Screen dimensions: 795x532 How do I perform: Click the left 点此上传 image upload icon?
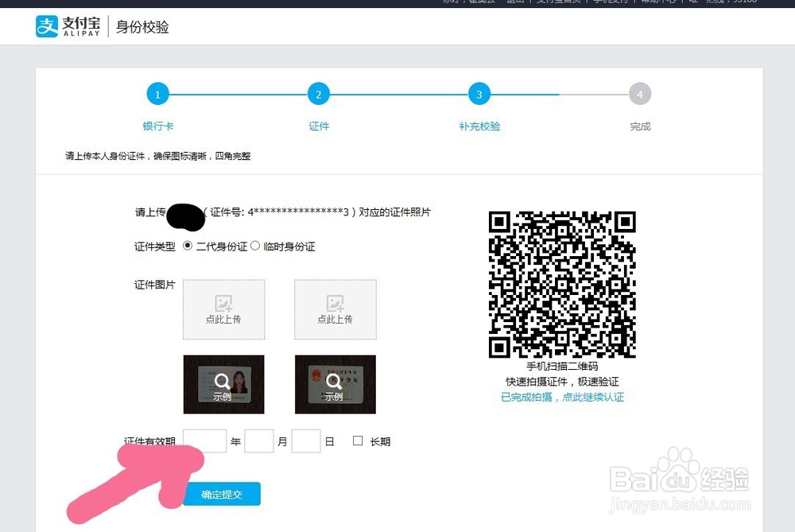tap(223, 304)
